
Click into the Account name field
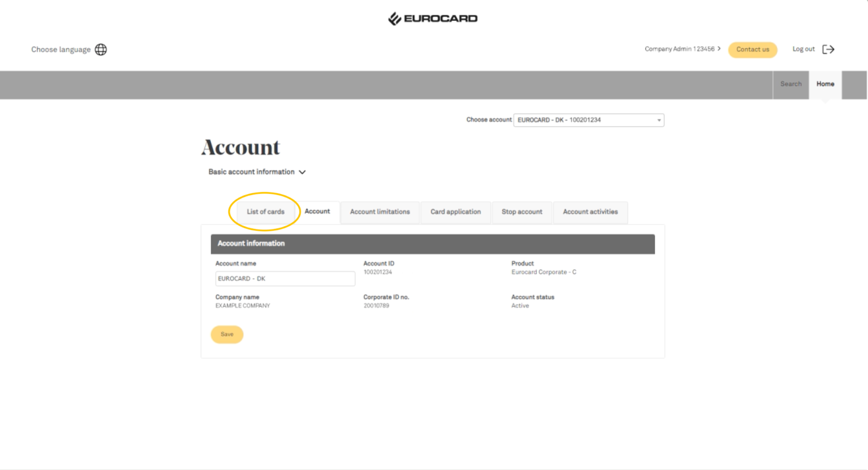tap(285, 278)
